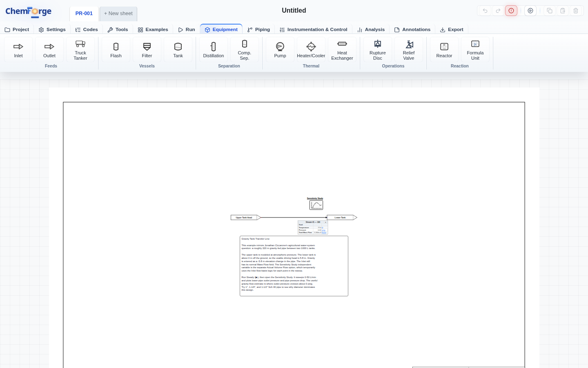This screenshot has width=588, height=368.
Task: Choose the Filter vessel
Action: (147, 49)
